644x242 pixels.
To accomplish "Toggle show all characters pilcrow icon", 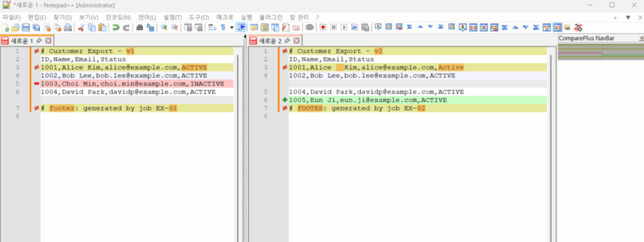I will pos(223,28).
